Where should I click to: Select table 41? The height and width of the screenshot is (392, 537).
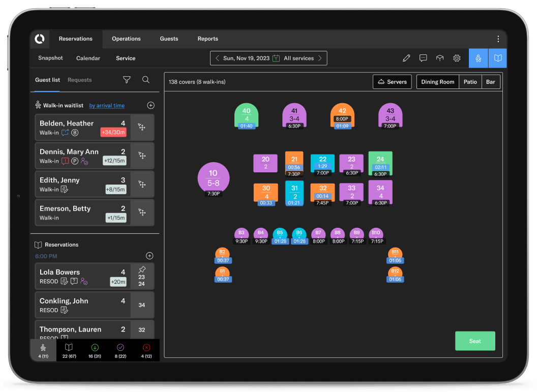click(294, 116)
